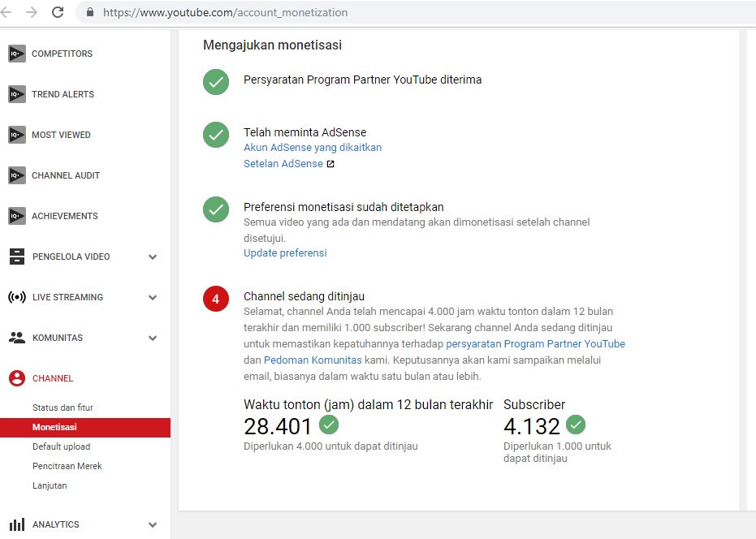
Task: Click the green check beside Telah meminta AdSense
Action: 216,135
